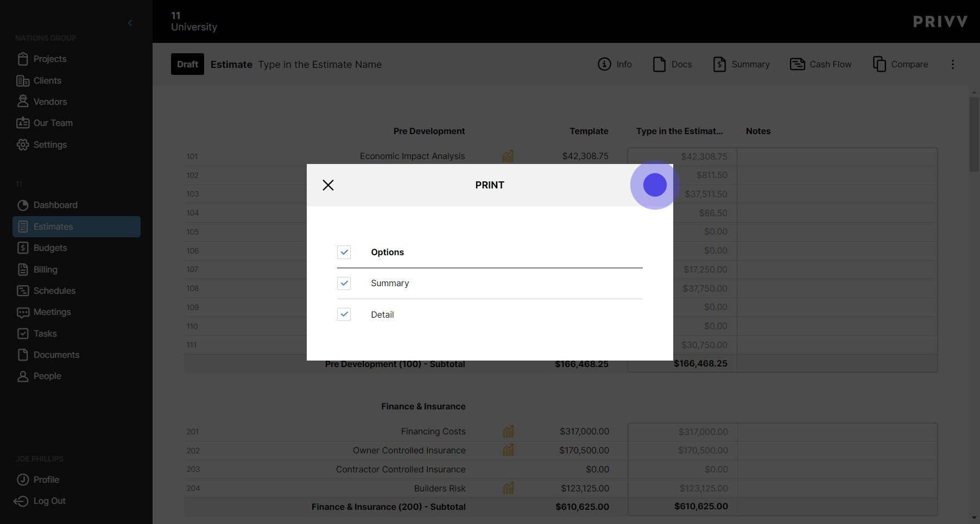
Task: Click the $610,625.00 estimate subtotal
Action: [x=701, y=506]
